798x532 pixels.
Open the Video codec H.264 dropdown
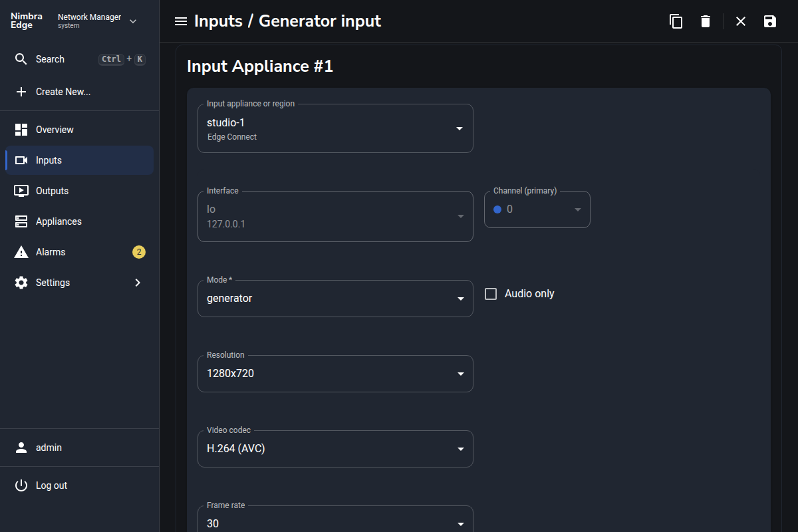335,449
